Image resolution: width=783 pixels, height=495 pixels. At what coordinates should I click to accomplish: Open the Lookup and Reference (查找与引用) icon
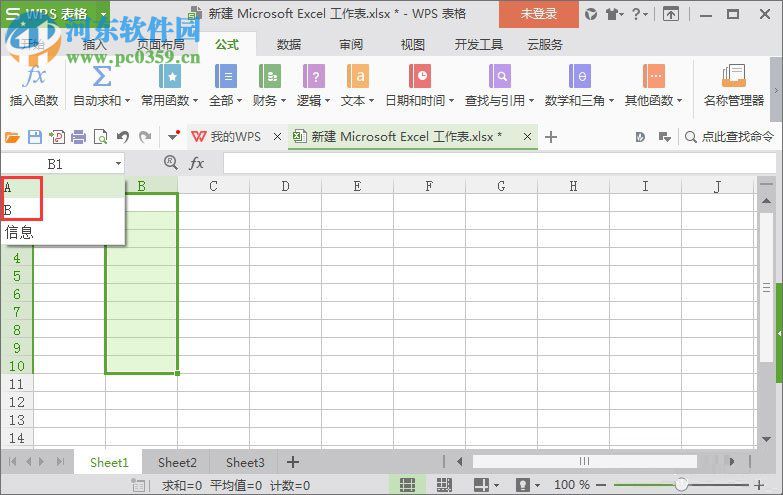[499, 76]
